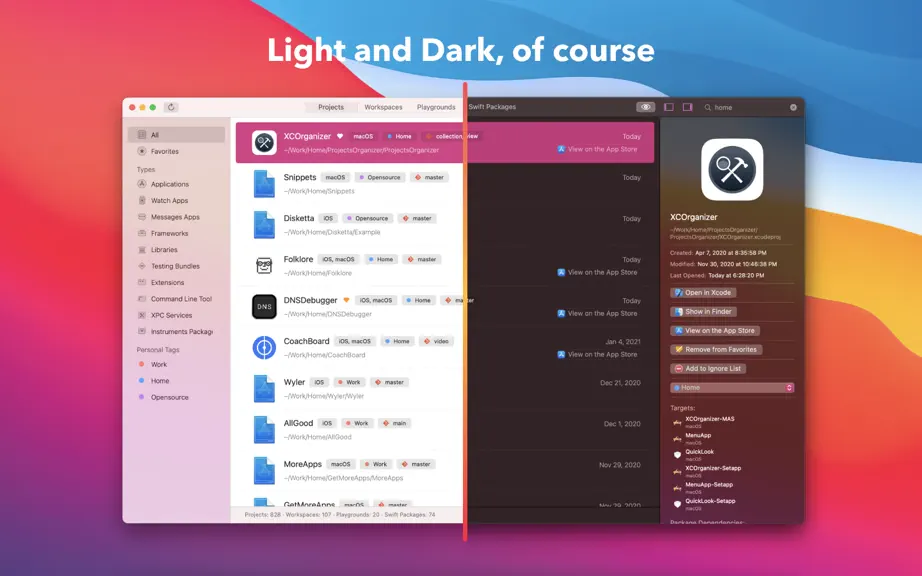Select Favorites in the sidebar
The height and width of the screenshot is (576, 922).
point(176,151)
